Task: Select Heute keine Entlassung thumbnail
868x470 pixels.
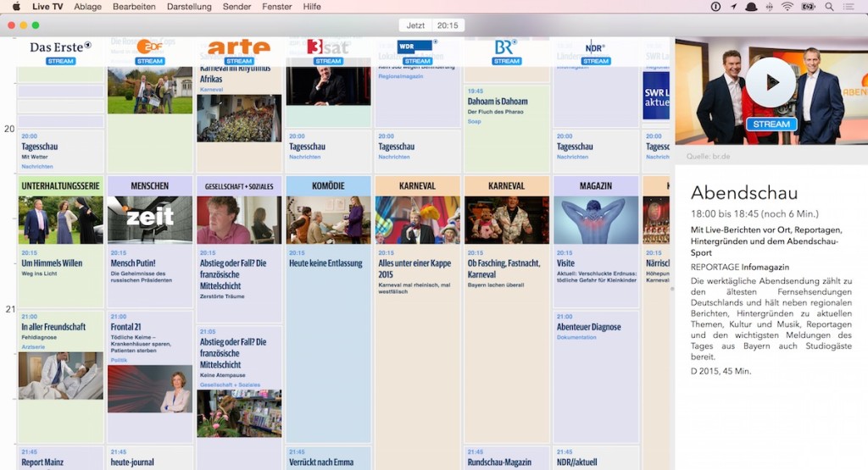Action: coord(328,220)
